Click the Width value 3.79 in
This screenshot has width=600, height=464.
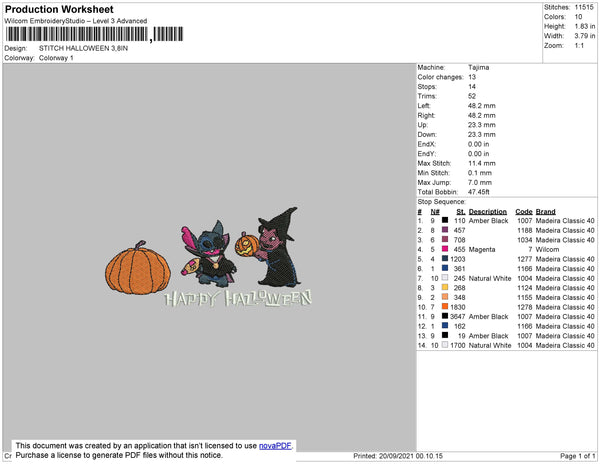tap(585, 36)
